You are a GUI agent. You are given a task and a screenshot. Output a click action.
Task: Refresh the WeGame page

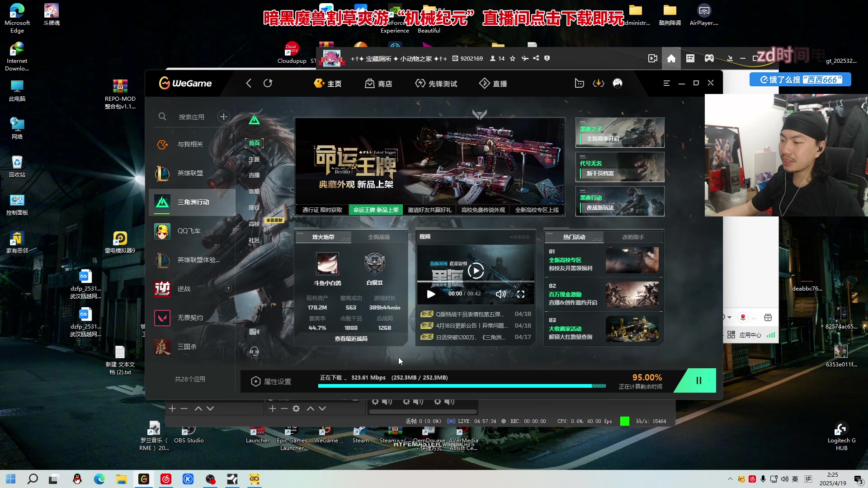pos(268,83)
